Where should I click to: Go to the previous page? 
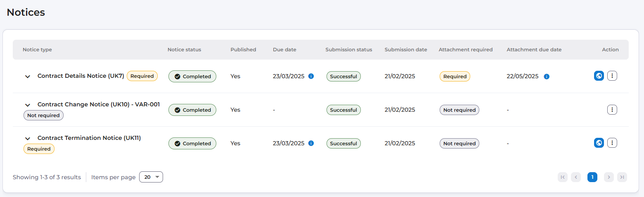[575, 177]
